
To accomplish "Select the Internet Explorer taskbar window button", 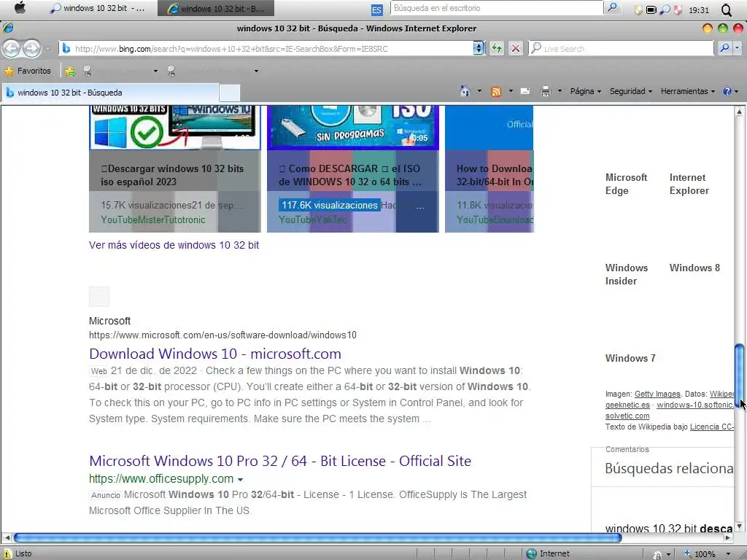I will click(216, 8).
